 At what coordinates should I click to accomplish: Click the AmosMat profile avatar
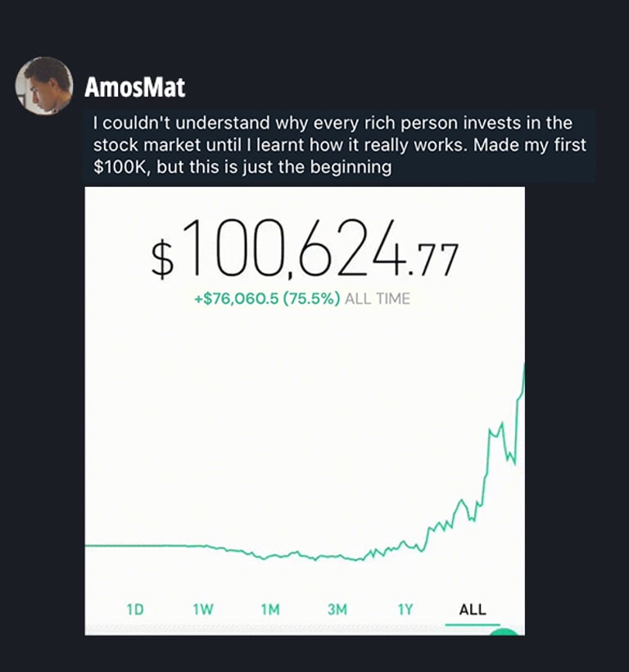coord(43,85)
